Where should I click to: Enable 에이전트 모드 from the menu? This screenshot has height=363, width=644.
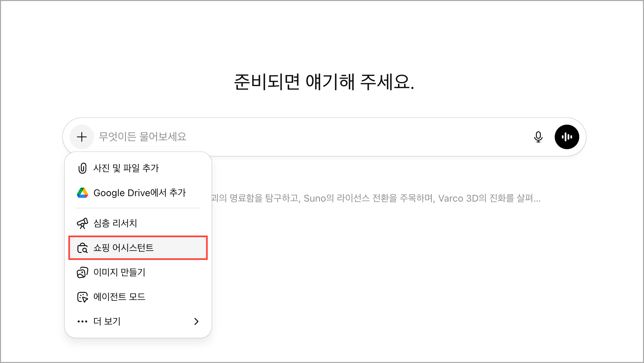119,297
